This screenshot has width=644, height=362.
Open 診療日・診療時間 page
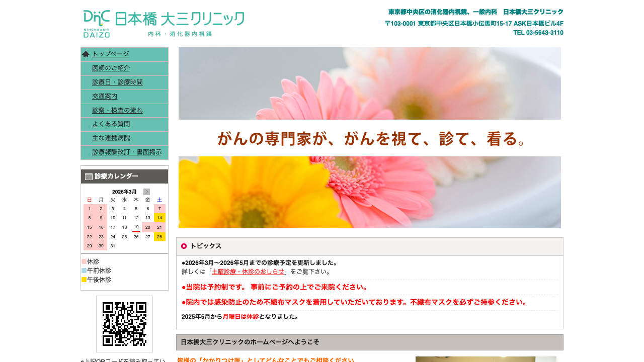click(x=117, y=82)
